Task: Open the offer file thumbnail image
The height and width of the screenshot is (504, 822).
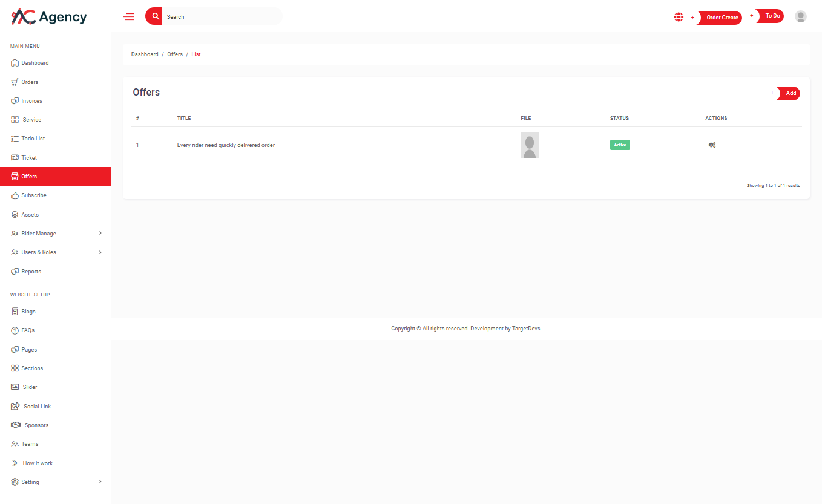Action: click(x=530, y=145)
